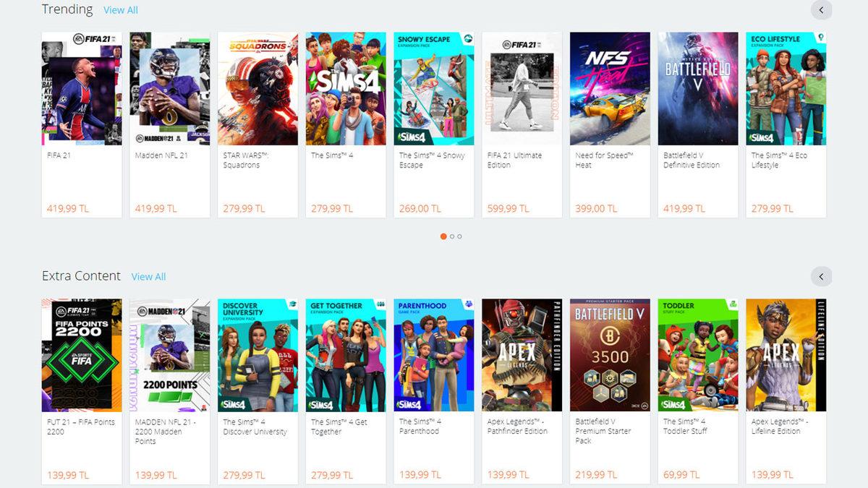This screenshot has height=488, width=868.
Task: Click the Extra Content row previous arrow
Action: click(x=821, y=277)
